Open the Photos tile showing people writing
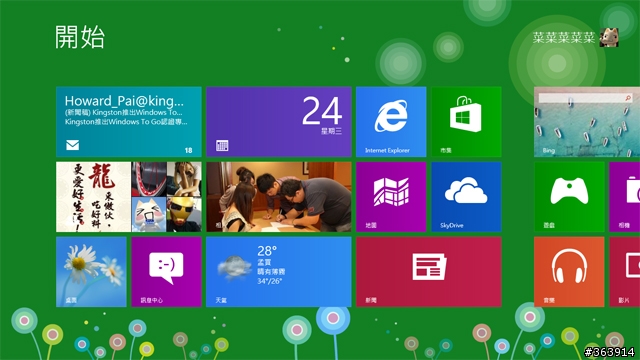 (x=279, y=197)
